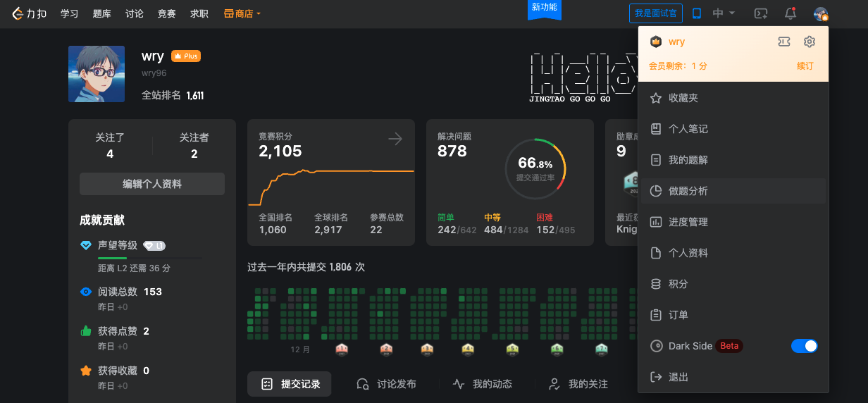The image size is (868, 403).
Task: Switch to the 我的动态 tab
Action: pos(482,384)
